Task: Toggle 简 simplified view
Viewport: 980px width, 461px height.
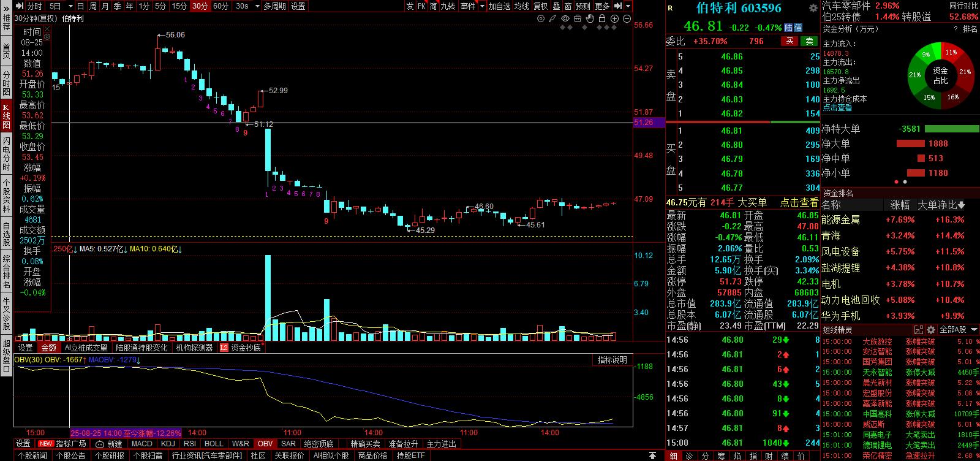Action: 434,6
